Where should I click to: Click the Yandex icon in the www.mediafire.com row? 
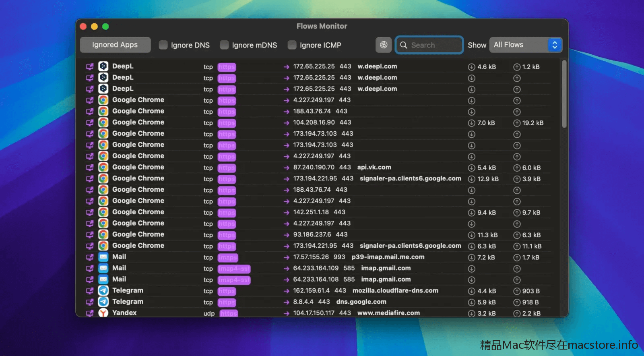click(x=103, y=313)
